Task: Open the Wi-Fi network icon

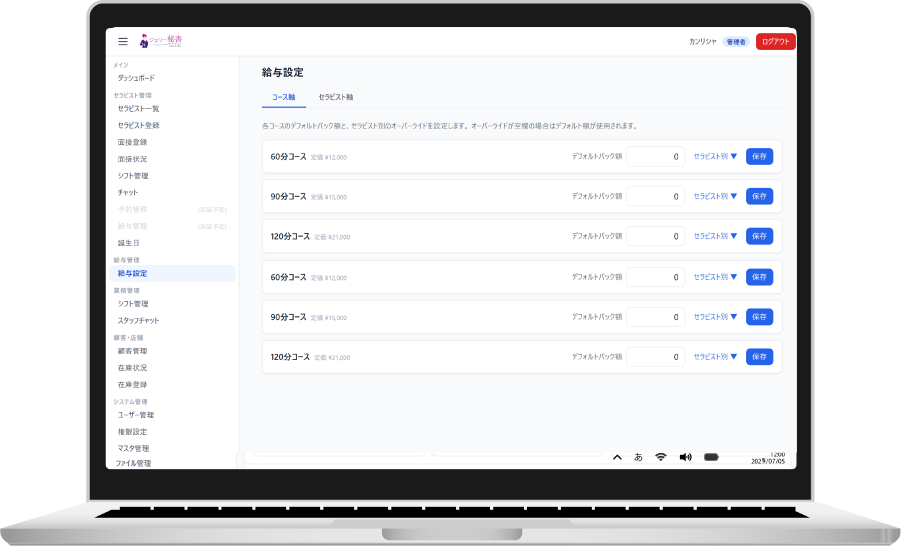Action: 661,457
